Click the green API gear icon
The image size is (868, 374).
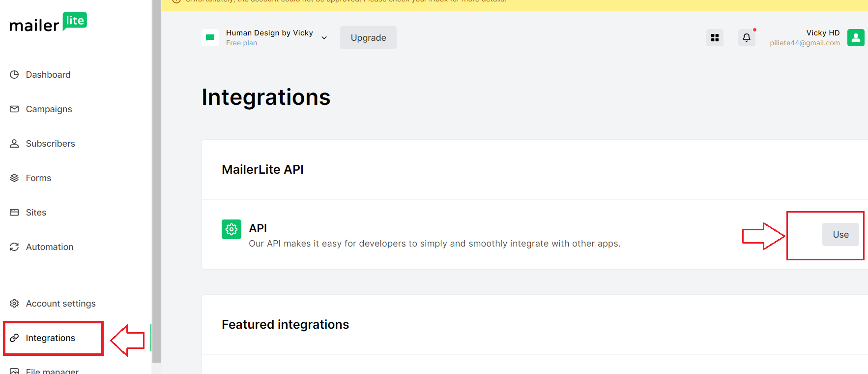[x=231, y=229]
